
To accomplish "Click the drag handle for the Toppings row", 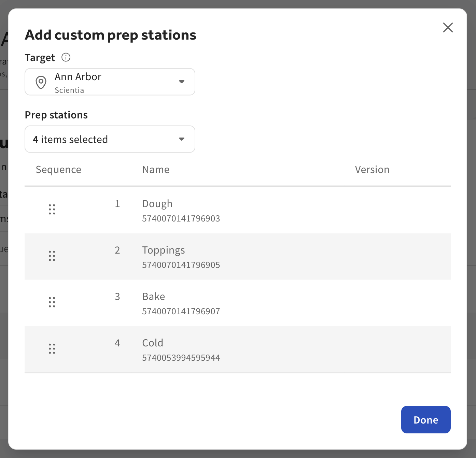I will [x=52, y=256].
